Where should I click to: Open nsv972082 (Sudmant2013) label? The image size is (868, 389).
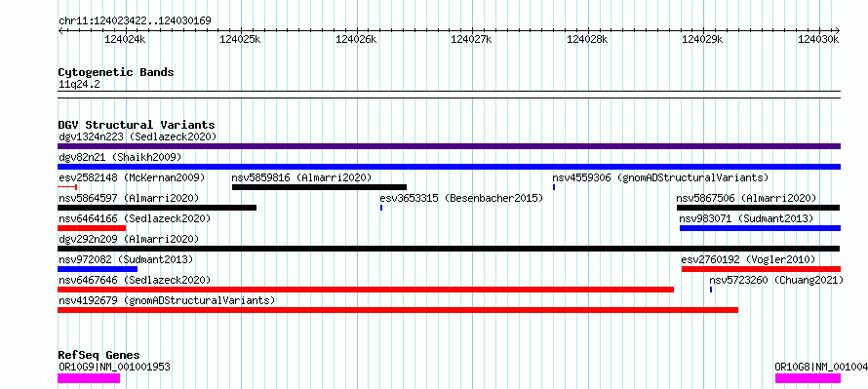126,259
